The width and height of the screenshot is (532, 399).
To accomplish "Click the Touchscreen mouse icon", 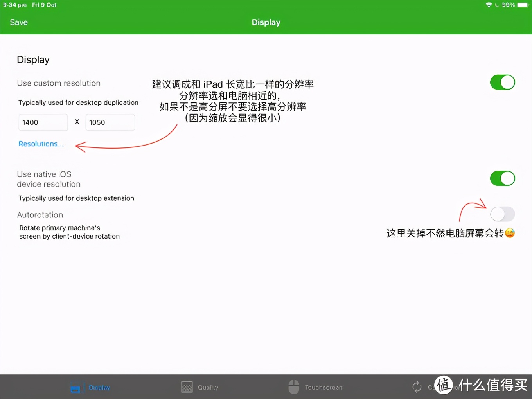I will tap(294, 387).
